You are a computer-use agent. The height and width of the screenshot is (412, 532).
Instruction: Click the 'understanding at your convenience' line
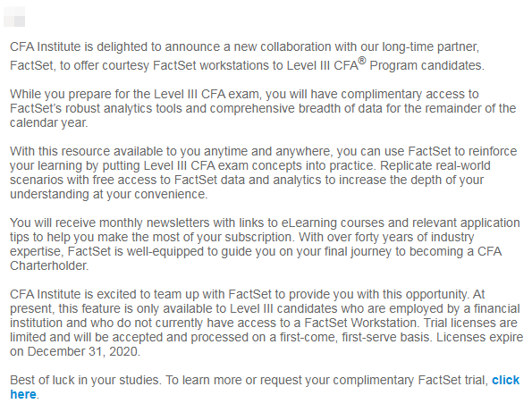click(108, 194)
